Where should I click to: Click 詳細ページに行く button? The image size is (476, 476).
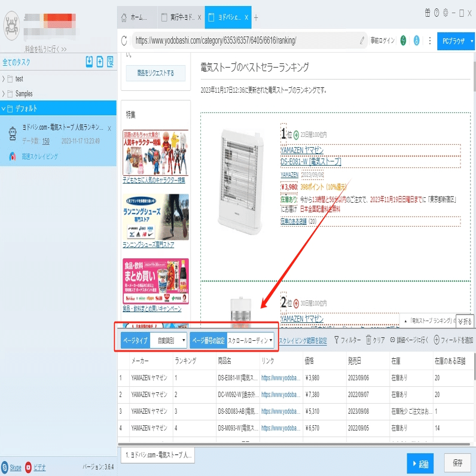pyautogui.click(x=409, y=340)
